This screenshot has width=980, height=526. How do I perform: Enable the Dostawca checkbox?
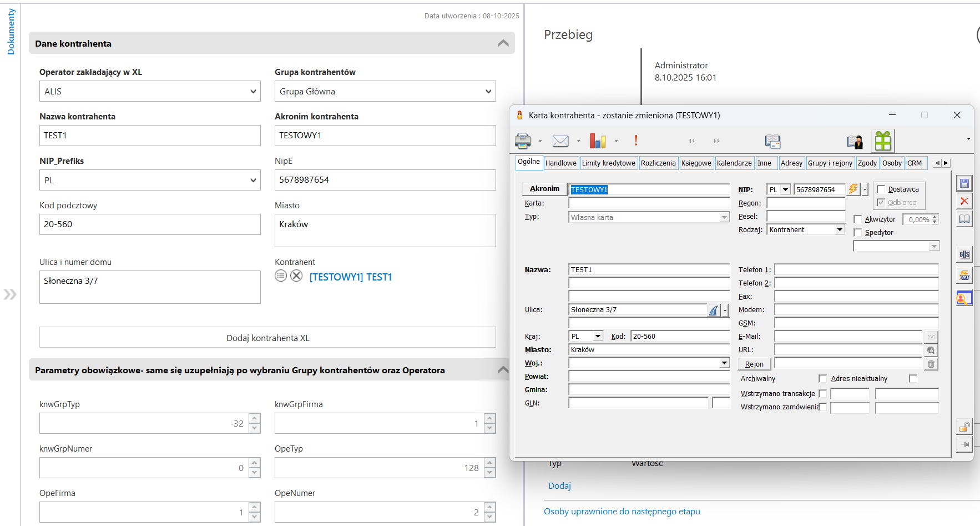click(x=881, y=189)
